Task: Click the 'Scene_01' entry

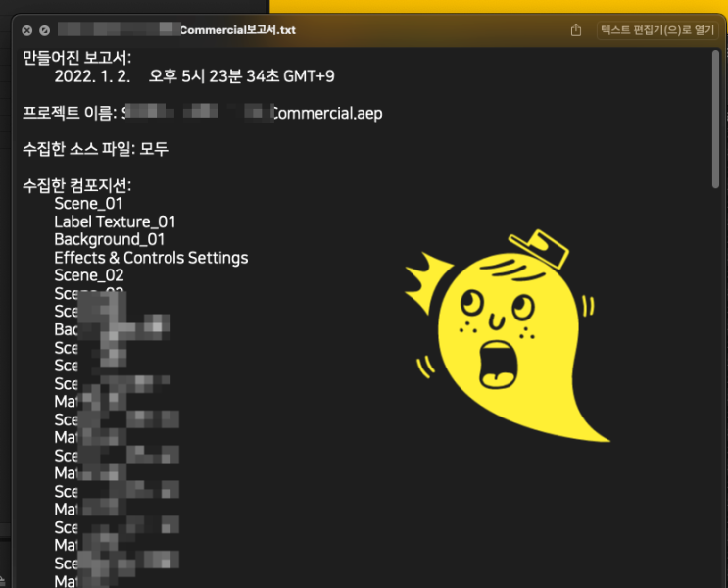Action: coord(88,204)
